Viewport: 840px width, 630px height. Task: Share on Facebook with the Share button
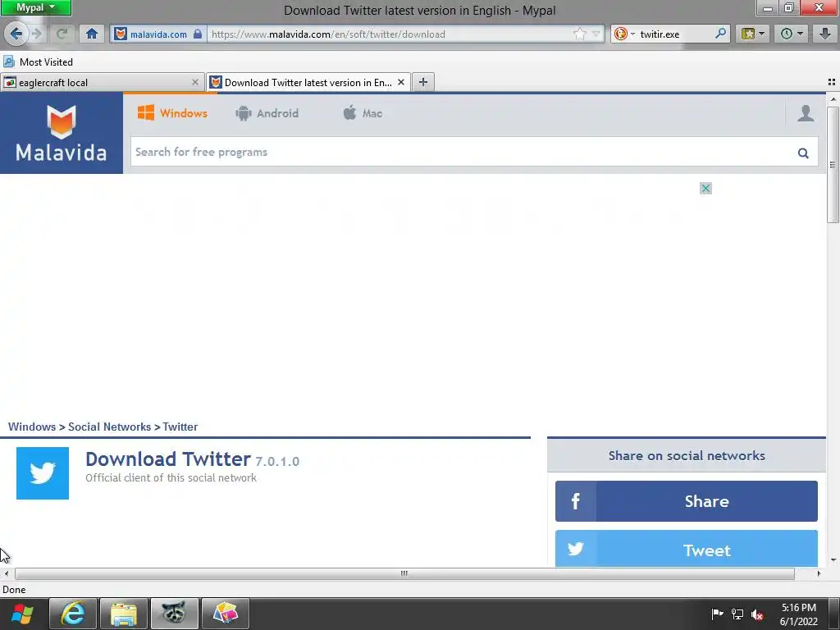tap(687, 501)
